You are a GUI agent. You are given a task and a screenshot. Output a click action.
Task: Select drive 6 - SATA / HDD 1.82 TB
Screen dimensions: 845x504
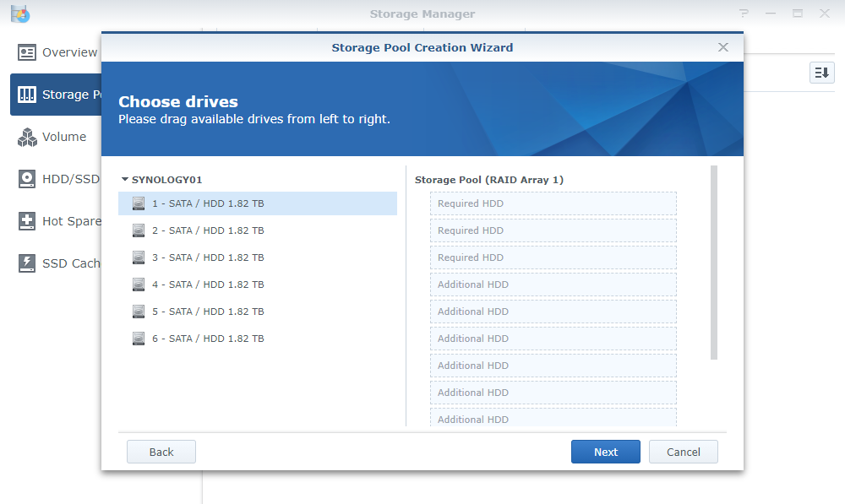click(x=208, y=339)
